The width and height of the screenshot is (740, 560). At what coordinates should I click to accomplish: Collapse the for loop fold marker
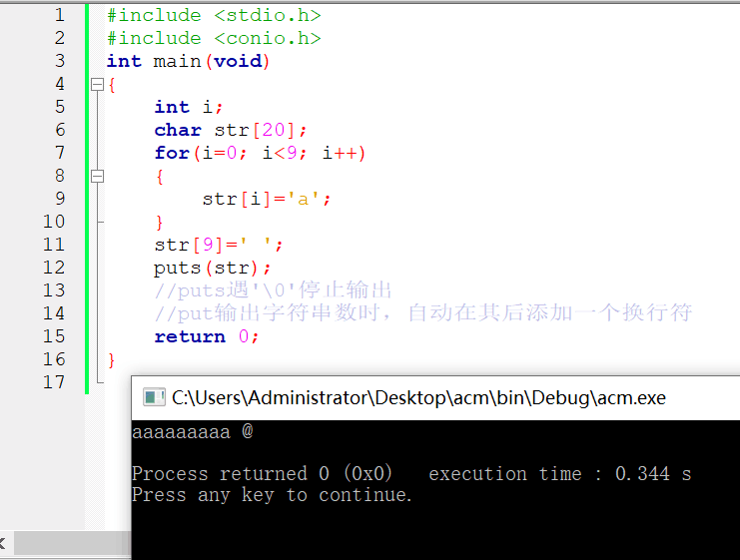pyautogui.click(x=97, y=177)
